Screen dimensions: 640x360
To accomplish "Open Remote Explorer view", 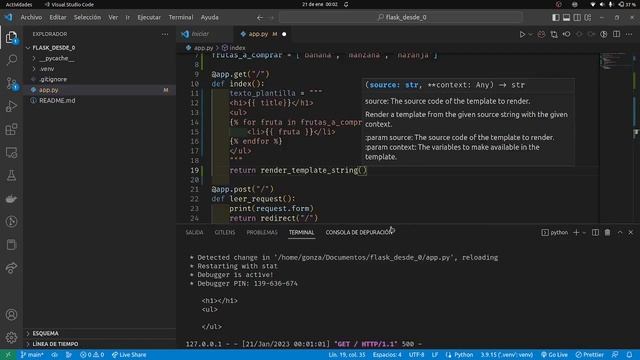I will pyautogui.click(x=11, y=153).
